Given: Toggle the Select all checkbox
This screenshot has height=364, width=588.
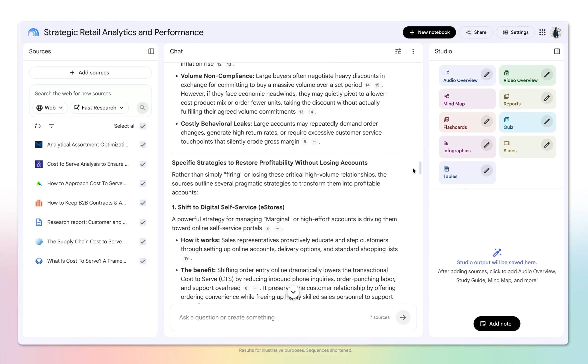Looking at the screenshot, I should [x=143, y=126].
